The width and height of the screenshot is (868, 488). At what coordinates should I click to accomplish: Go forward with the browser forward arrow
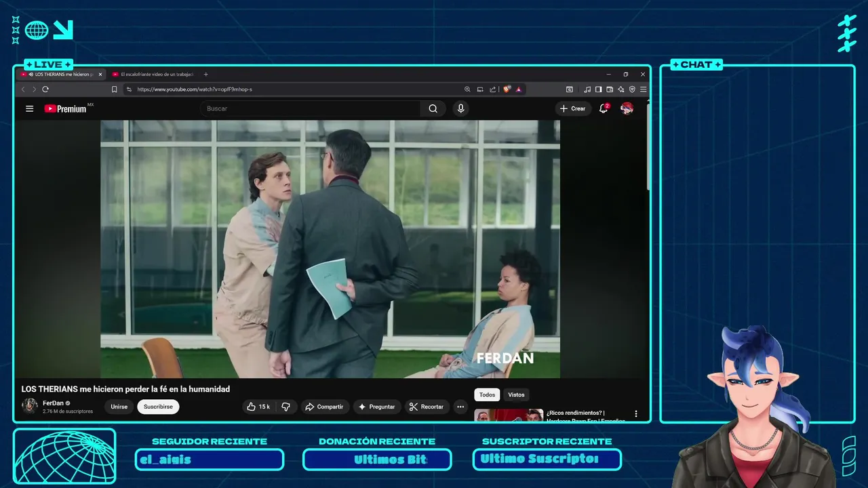click(x=33, y=89)
